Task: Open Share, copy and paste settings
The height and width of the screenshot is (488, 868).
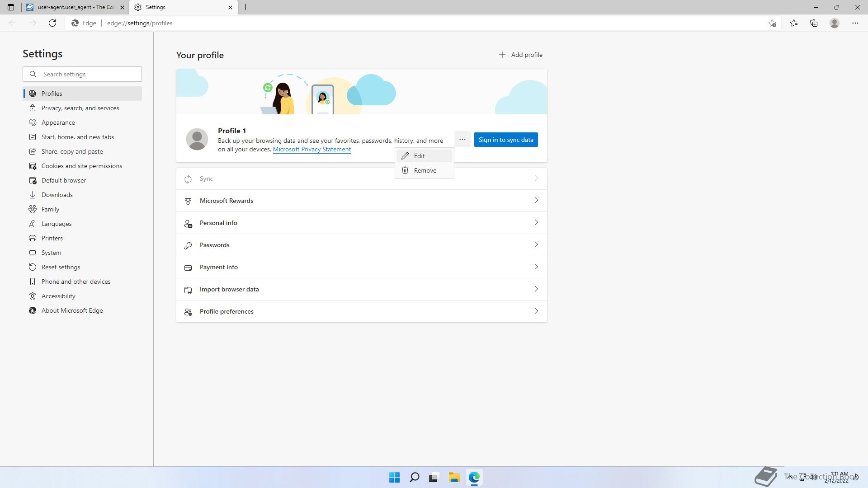Action: pos(82,151)
